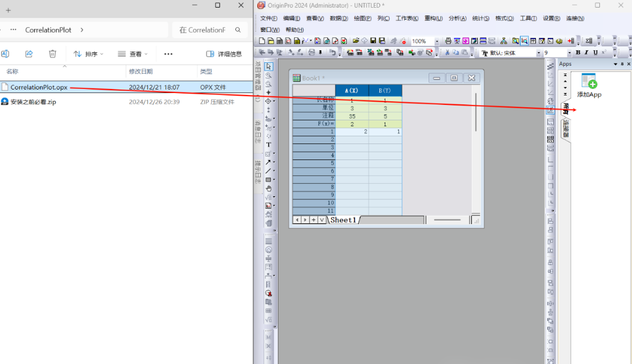This screenshot has width=632, height=364.
Task: Open the 格式(O) menu in OriginPro
Action: point(504,18)
